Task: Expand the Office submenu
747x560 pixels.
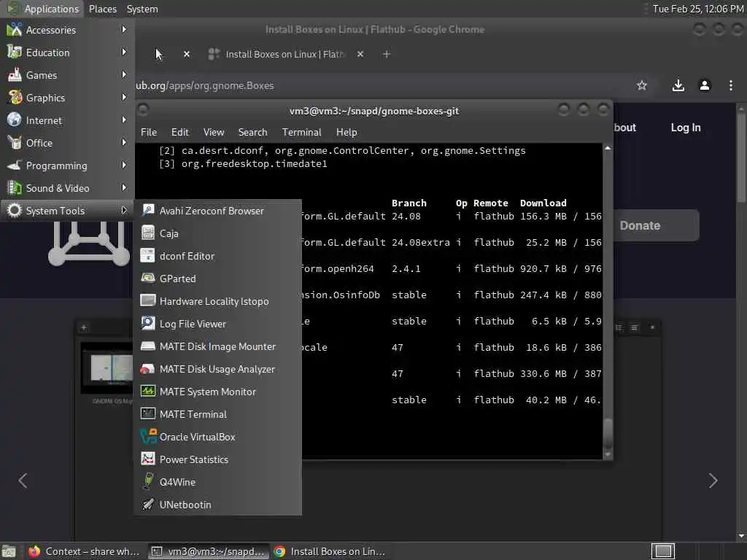Action: 67,143
